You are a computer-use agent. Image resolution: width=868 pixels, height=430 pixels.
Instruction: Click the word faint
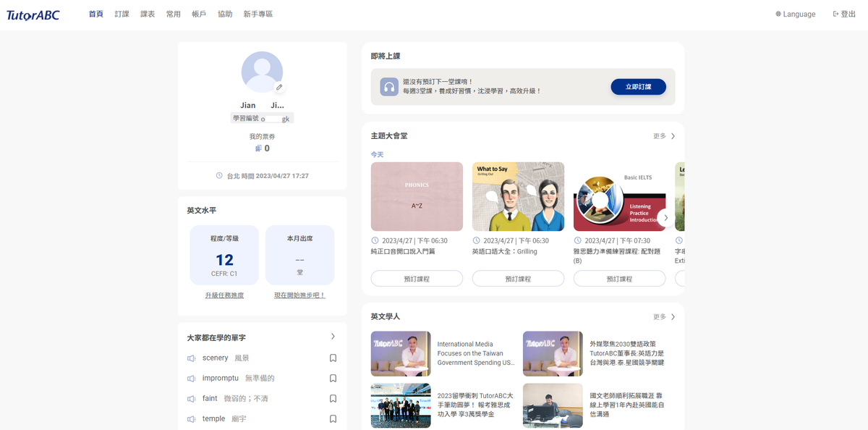point(210,399)
